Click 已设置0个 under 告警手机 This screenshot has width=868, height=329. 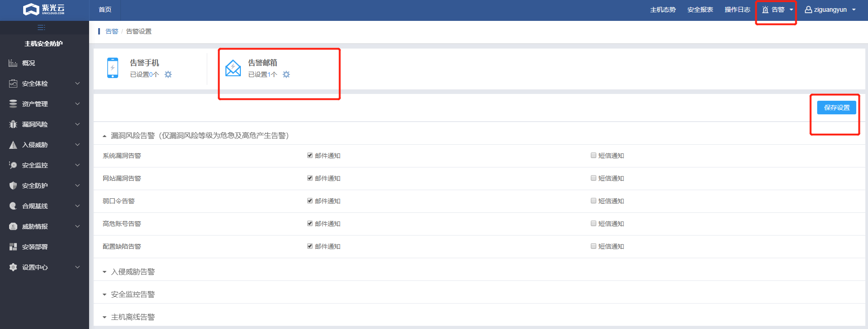pyautogui.click(x=145, y=74)
